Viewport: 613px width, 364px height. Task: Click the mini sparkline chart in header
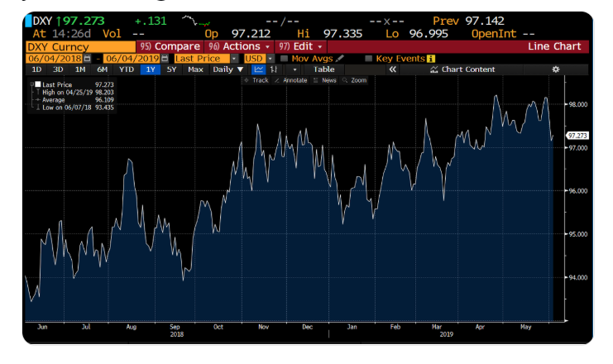(x=196, y=21)
